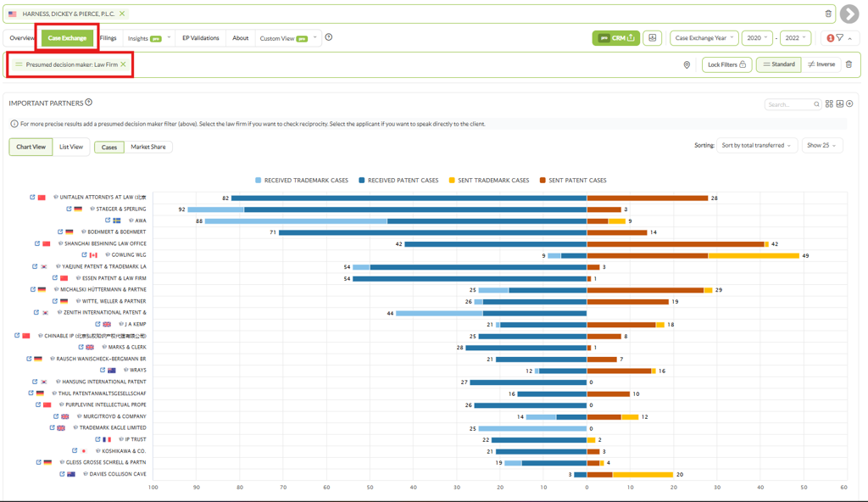Open external link for Staeger & Sperling
The height and width of the screenshot is (502, 868).
(x=69, y=209)
